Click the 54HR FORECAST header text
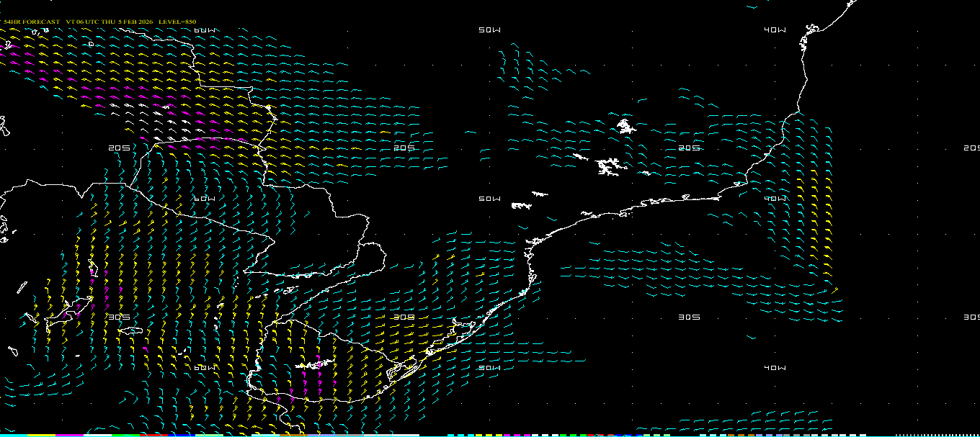 32,22
